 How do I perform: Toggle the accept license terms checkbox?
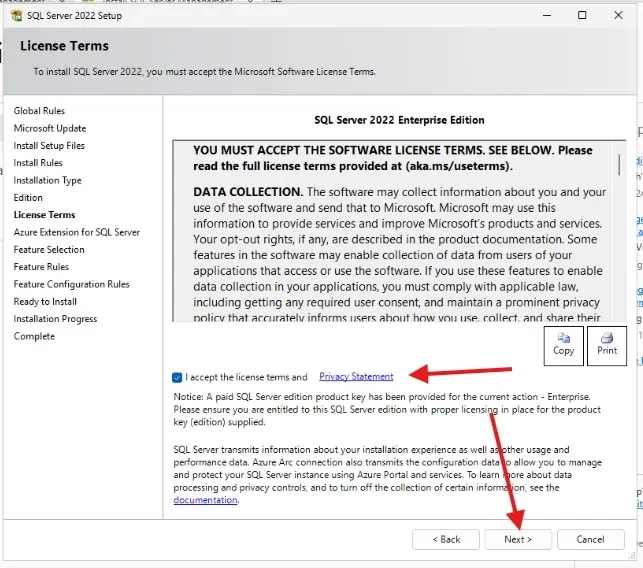pyautogui.click(x=177, y=377)
